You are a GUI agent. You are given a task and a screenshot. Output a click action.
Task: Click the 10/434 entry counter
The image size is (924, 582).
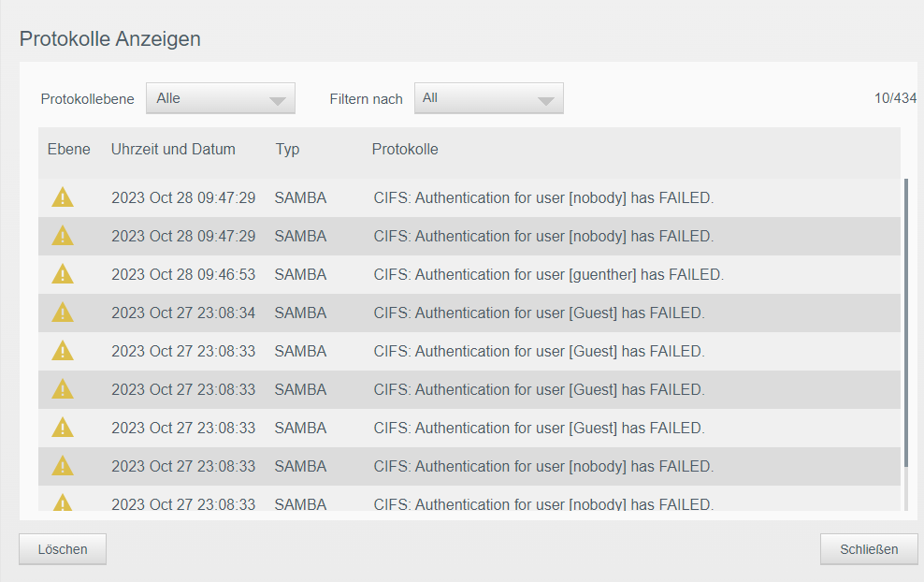895,98
